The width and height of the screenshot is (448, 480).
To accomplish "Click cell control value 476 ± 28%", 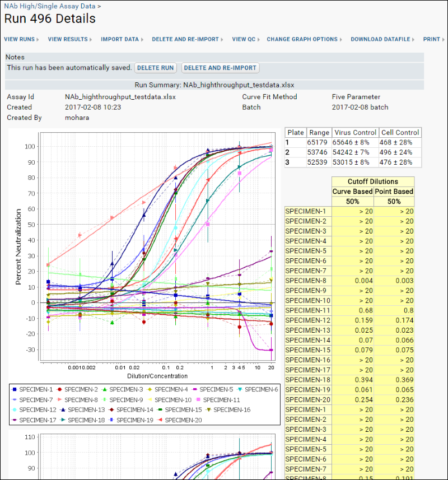I will coord(396,162).
